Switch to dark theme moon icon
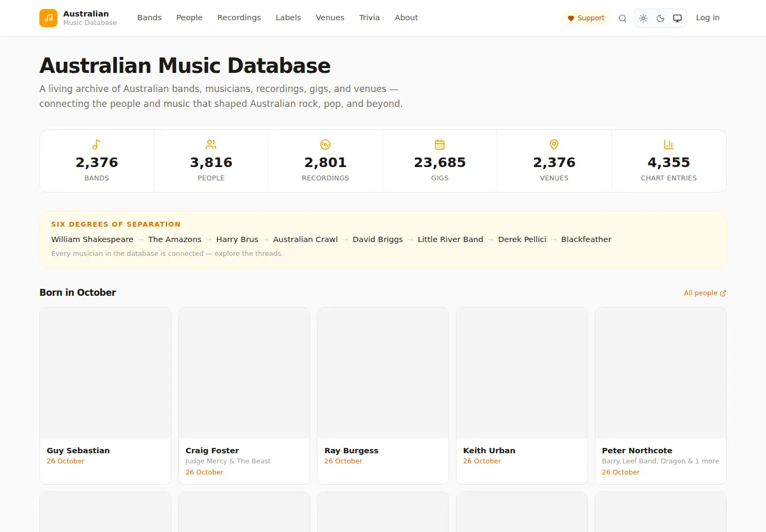 (x=660, y=18)
